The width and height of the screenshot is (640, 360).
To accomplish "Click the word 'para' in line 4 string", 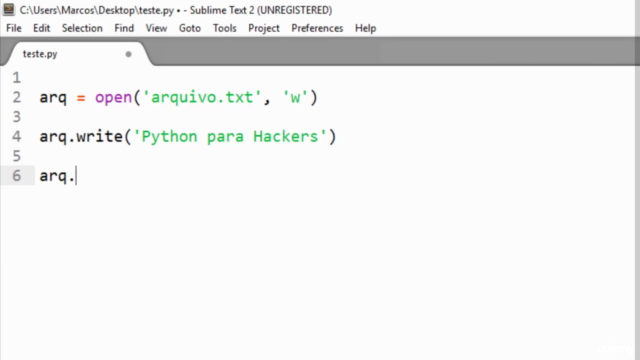I will (225, 138).
